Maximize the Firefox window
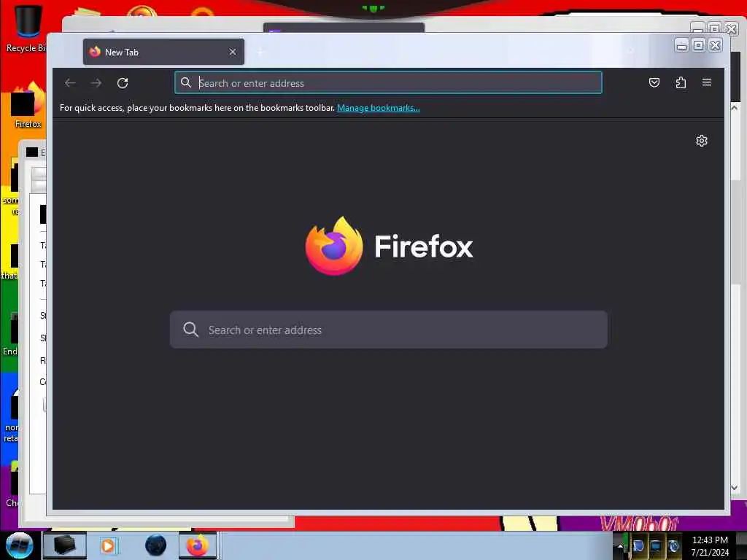Viewport: 747px width, 560px height. tap(698, 45)
